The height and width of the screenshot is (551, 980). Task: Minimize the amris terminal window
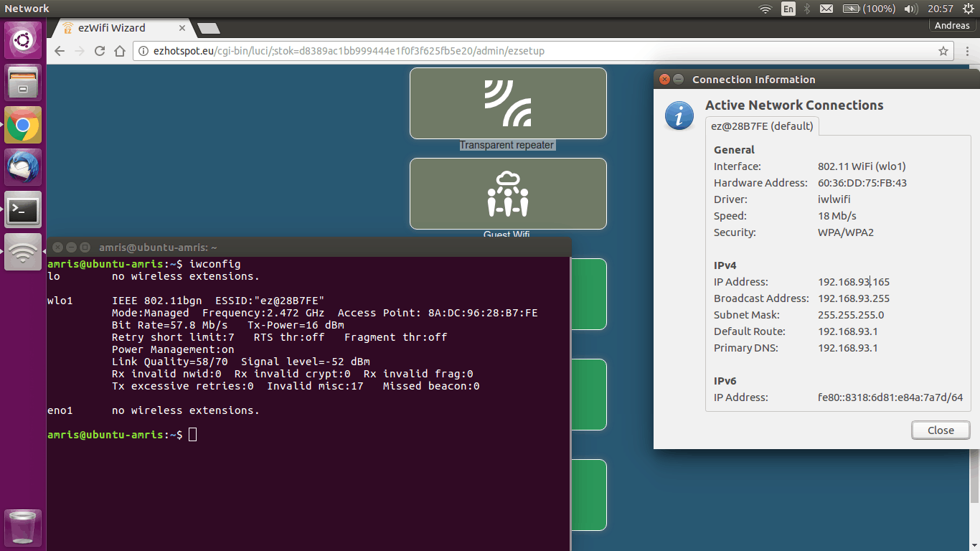71,248
